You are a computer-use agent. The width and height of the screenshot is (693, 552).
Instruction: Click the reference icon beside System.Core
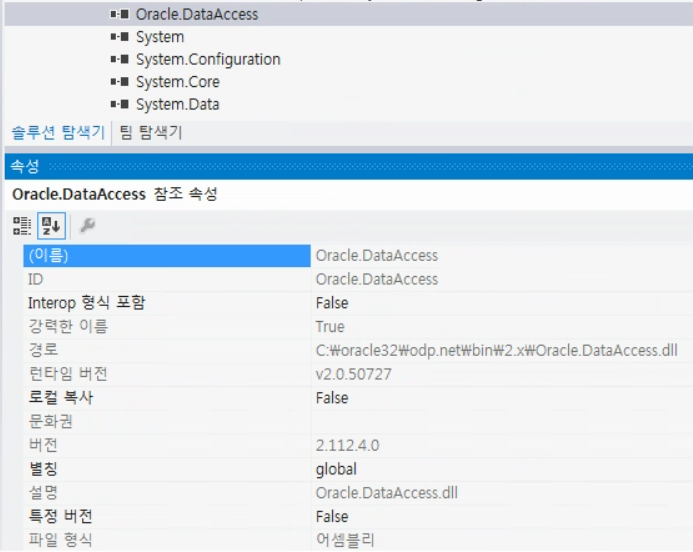119,82
